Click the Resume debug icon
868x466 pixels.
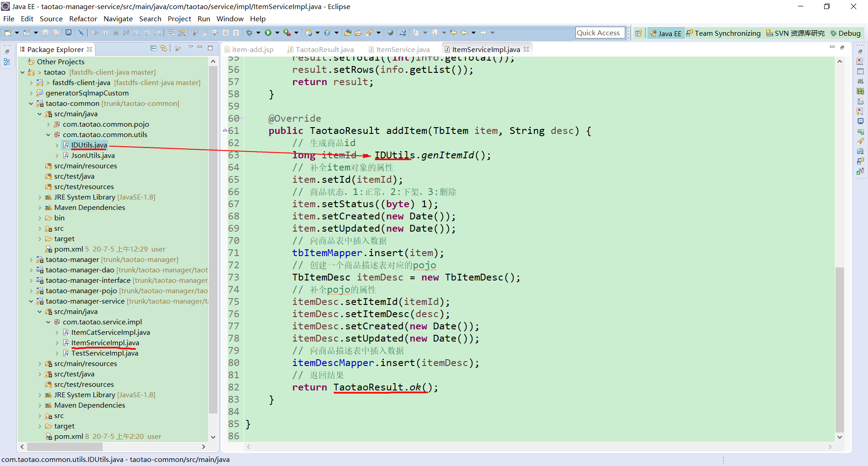tap(95, 33)
